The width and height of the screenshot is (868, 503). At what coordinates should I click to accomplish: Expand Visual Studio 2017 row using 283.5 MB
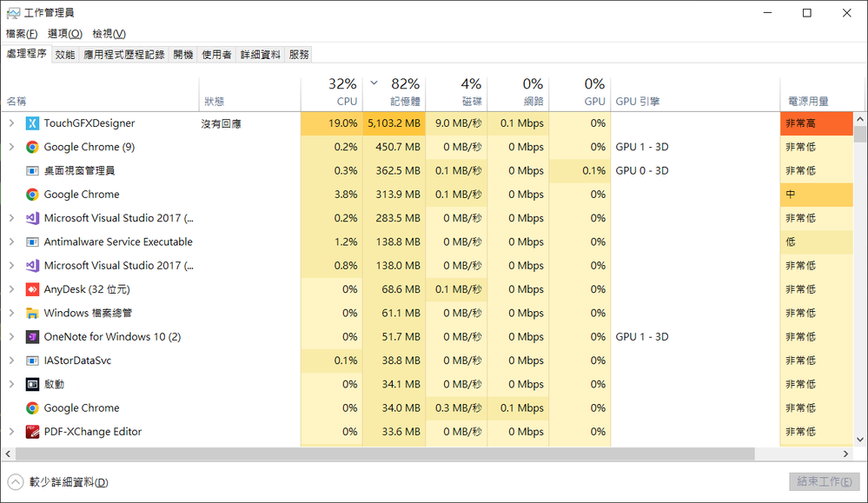pos(11,219)
